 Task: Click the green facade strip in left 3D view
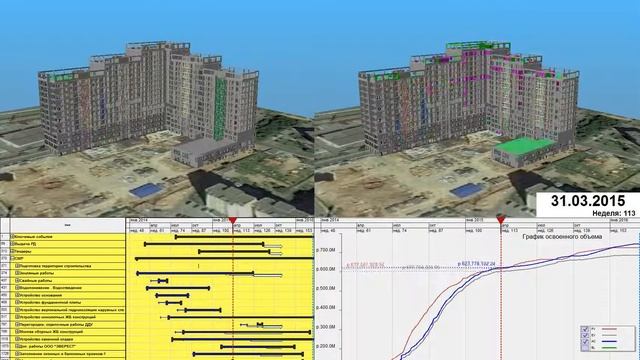click(x=220, y=108)
